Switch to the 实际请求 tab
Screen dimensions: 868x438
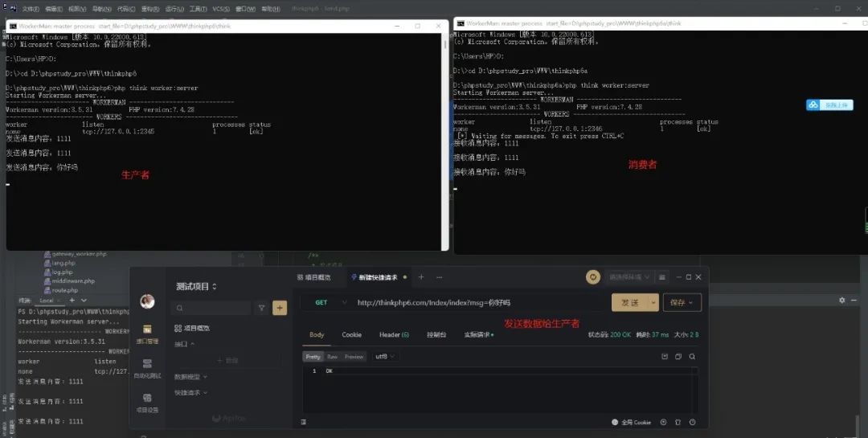point(478,334)
